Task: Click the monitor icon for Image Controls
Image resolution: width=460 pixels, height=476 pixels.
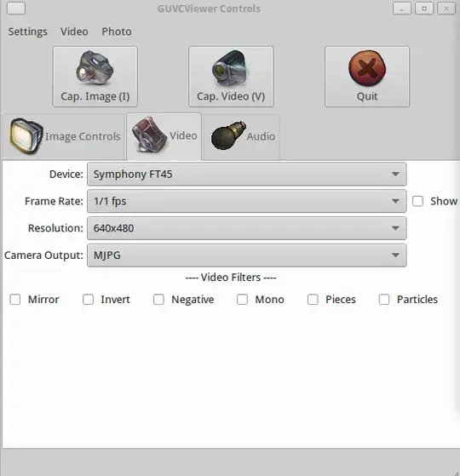Action: 26,136
